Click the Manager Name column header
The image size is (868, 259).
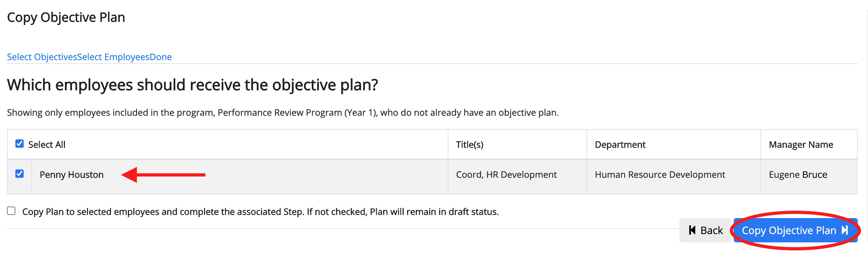(x=801, y=145)
